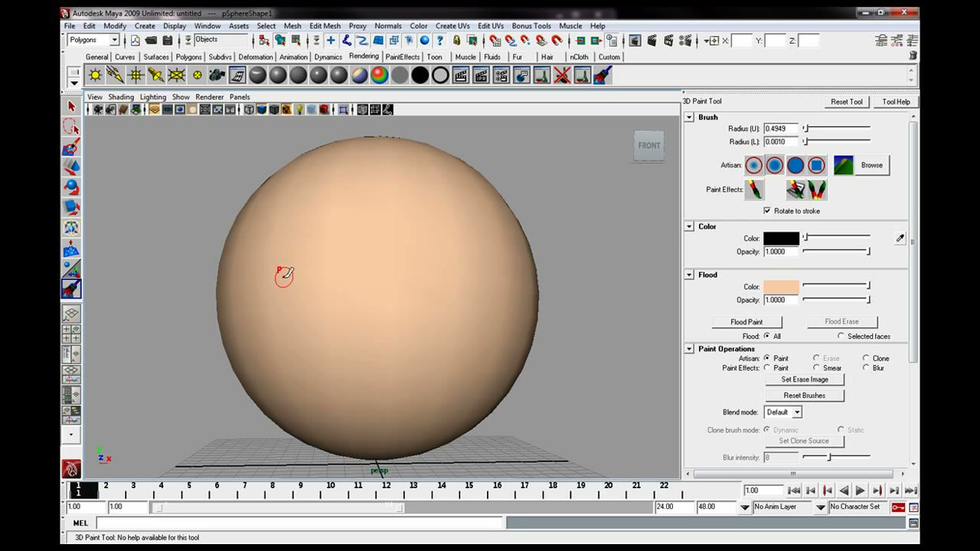Screen dimensions: 980x551
Task: Collapse the Brush section
Action: 689,118
